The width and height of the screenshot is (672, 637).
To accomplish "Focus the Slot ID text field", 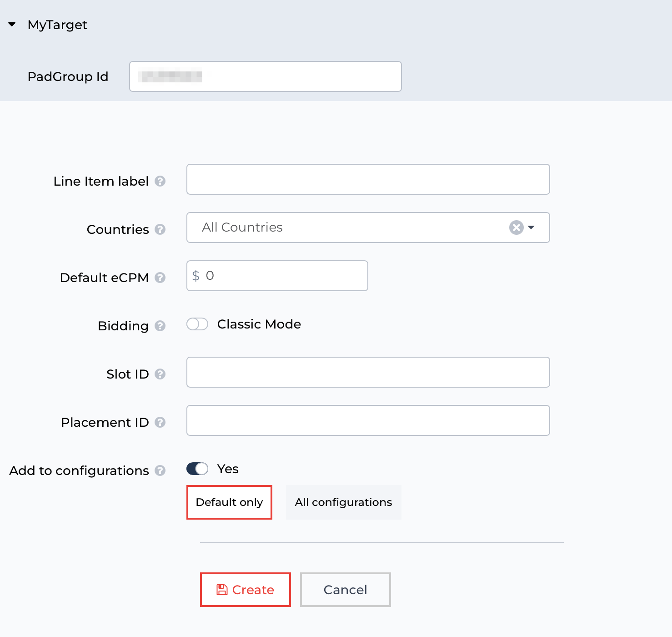I will point(368,372).
